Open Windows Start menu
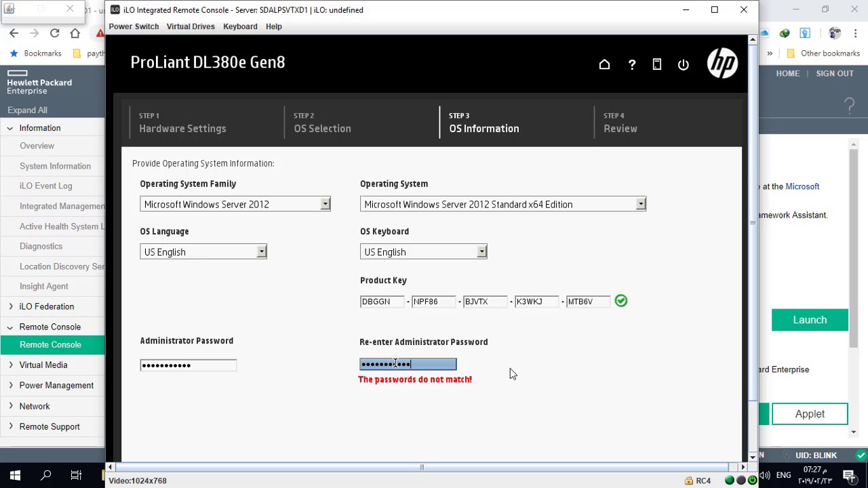Image resolution: width=868 pixels, height=488 pixels. pyautogui.click(x=15, y=475)
